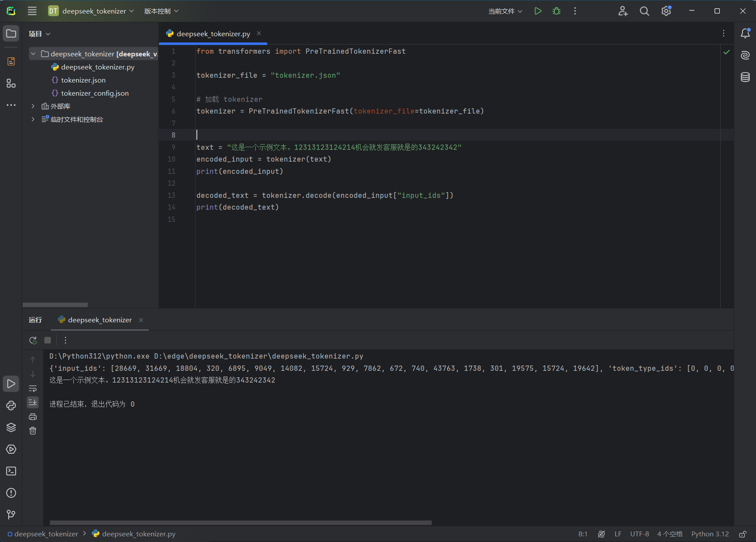Change the 4 个空格 indent setting

[670, 534]
